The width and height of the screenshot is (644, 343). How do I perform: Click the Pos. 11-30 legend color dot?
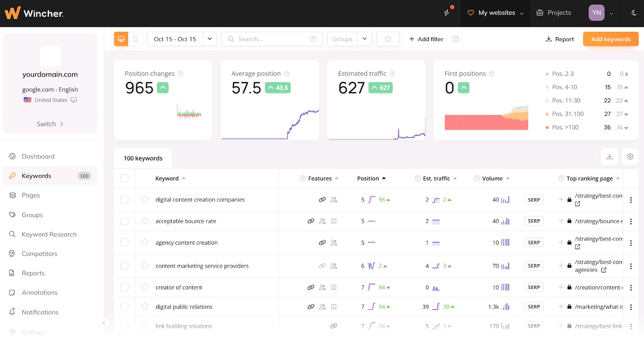[547, 101]
